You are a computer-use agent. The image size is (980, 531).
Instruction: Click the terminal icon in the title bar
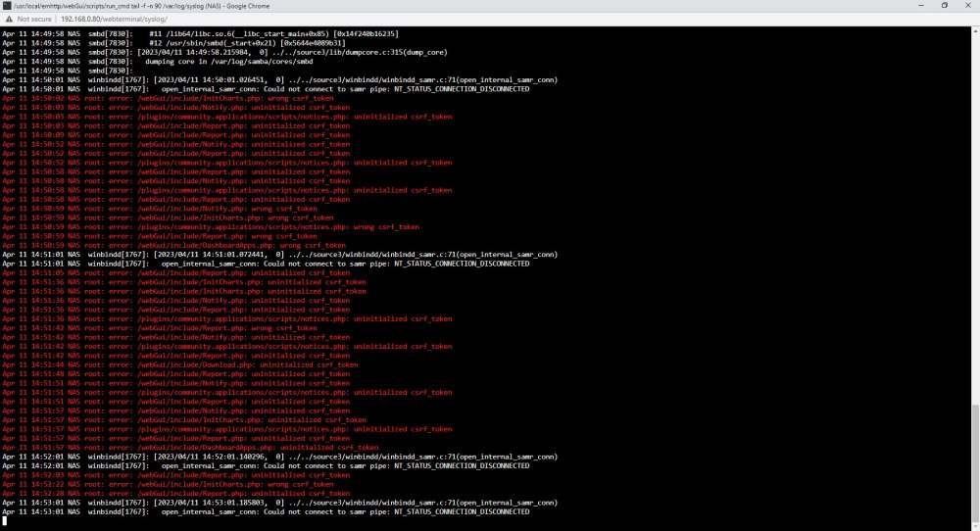7,6
